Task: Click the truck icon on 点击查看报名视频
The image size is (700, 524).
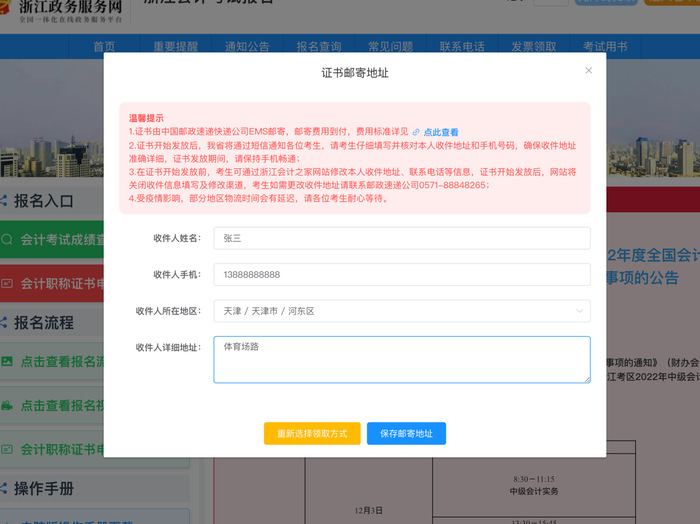Action: 7,406
